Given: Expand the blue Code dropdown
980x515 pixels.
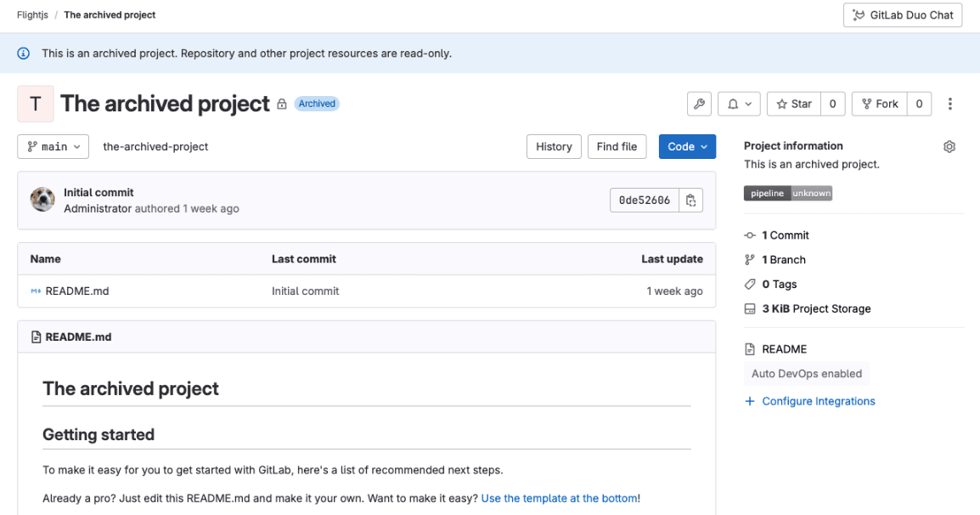Looking at the screenshot, I should [687, 146].
